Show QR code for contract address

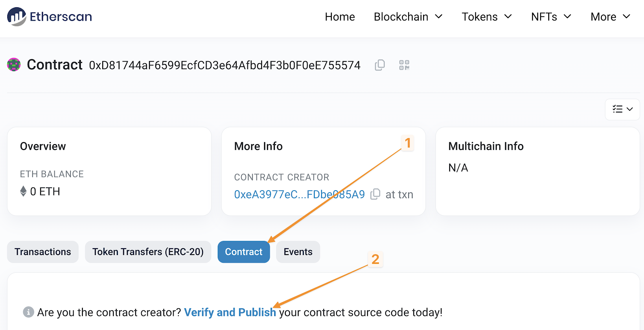pyautogui.click(x=404, y=65)
